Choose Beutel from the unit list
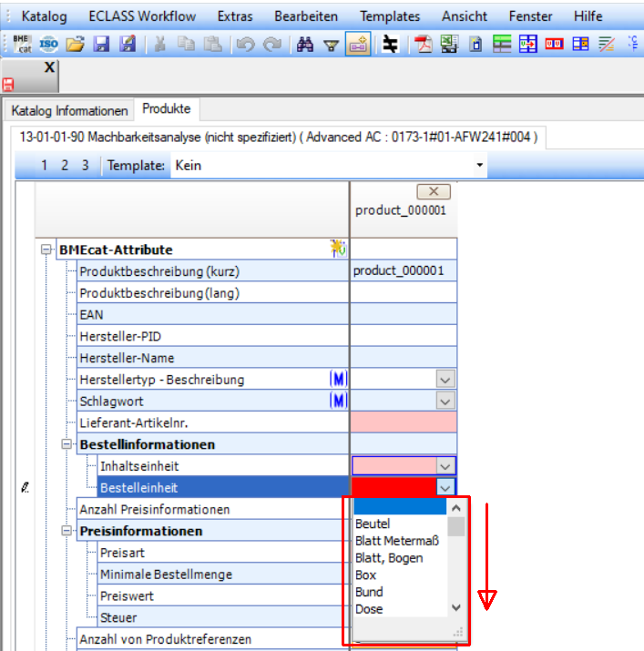This screenshot has height=651, width=644. click(400, 524)
